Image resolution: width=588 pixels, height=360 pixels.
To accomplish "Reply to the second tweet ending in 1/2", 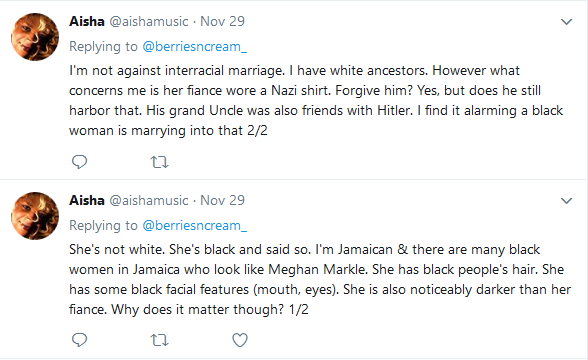I will pos(80,340).
